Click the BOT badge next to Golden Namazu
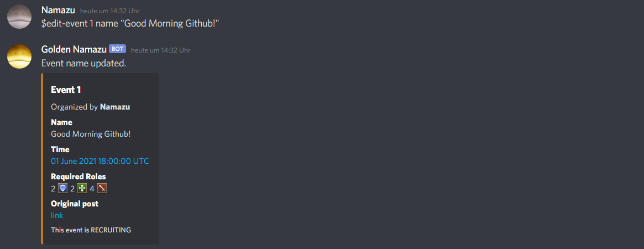644x249 pixels. click(x=117, y=49)
